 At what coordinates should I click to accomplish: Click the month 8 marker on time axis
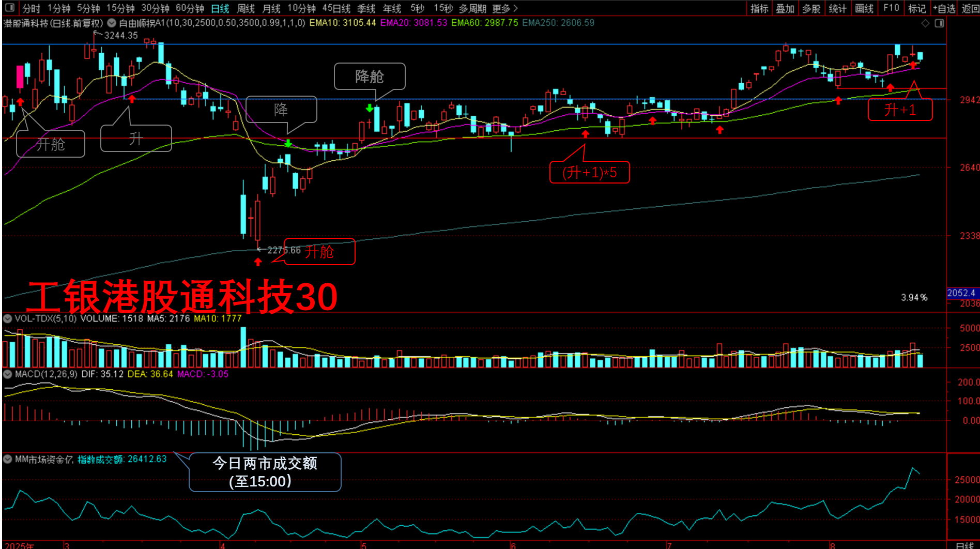point(832,545)
